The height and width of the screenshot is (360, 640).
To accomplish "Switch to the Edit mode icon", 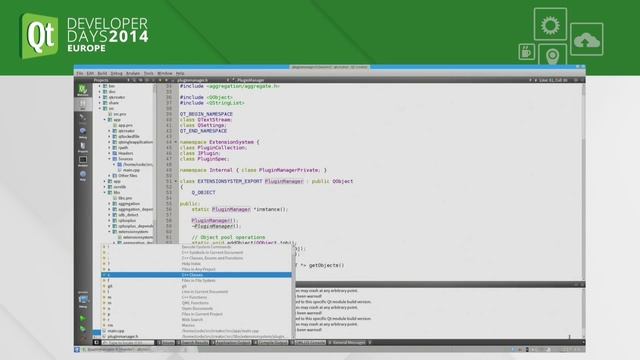I will click(83, 104).
